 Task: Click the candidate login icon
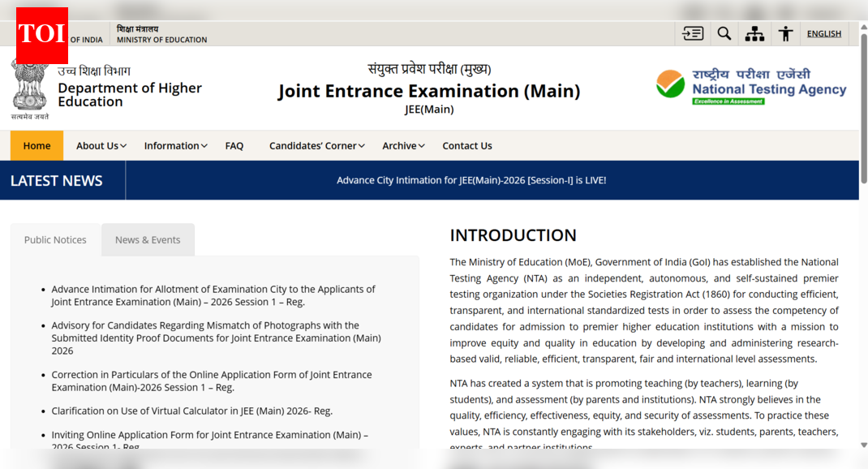click(x=692, y=33)
